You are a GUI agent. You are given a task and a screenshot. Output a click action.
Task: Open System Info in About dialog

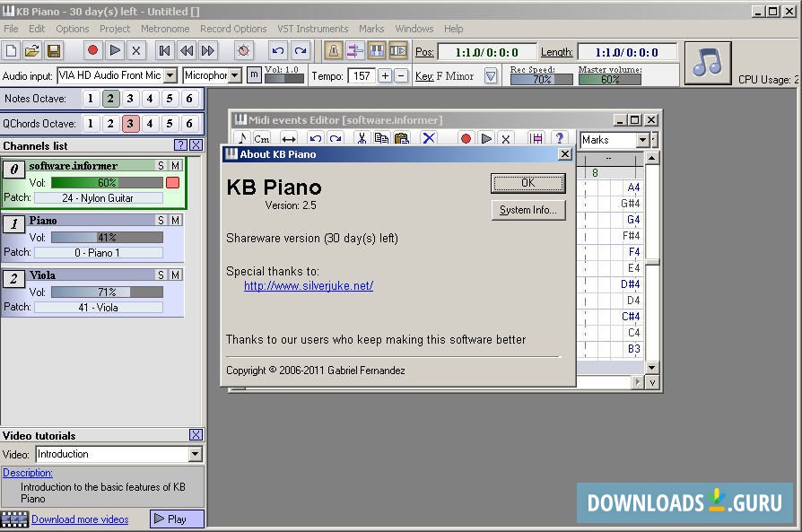[527, 210]
